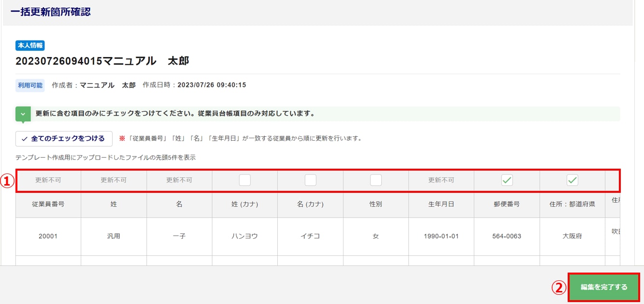Click 全てのチェックをつける button
Viewport: 644px width, 304px height.
[64, 139]
